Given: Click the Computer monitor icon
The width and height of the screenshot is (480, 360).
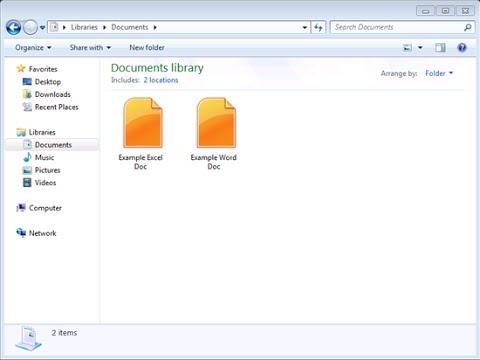Looking at the screenshot, I should (x=21, y=208).
